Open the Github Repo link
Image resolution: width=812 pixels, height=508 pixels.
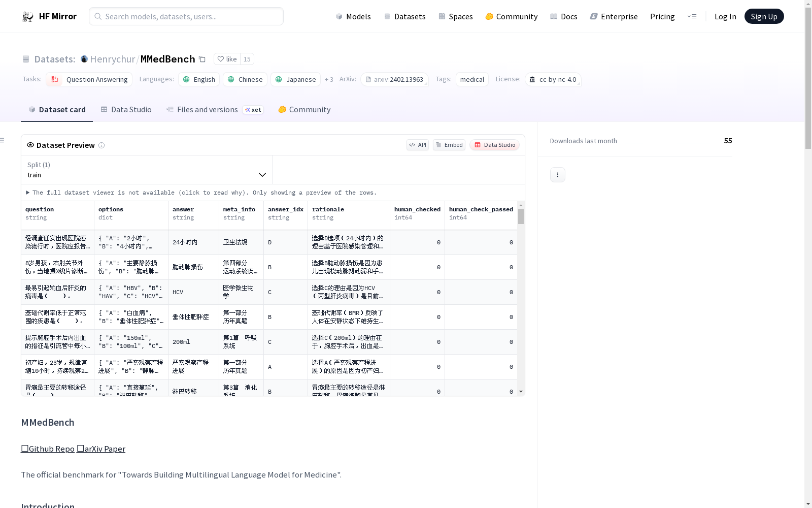(47, 449)
